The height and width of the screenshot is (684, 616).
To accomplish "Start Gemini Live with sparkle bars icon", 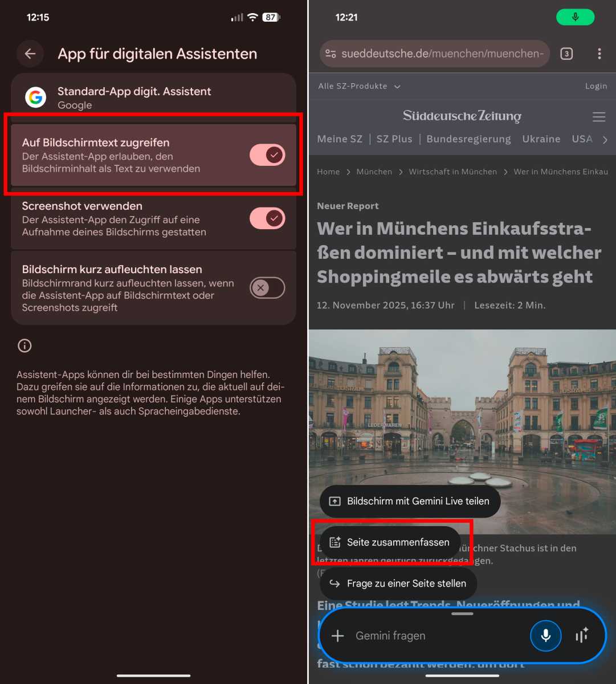I will (x=582, y=636).
